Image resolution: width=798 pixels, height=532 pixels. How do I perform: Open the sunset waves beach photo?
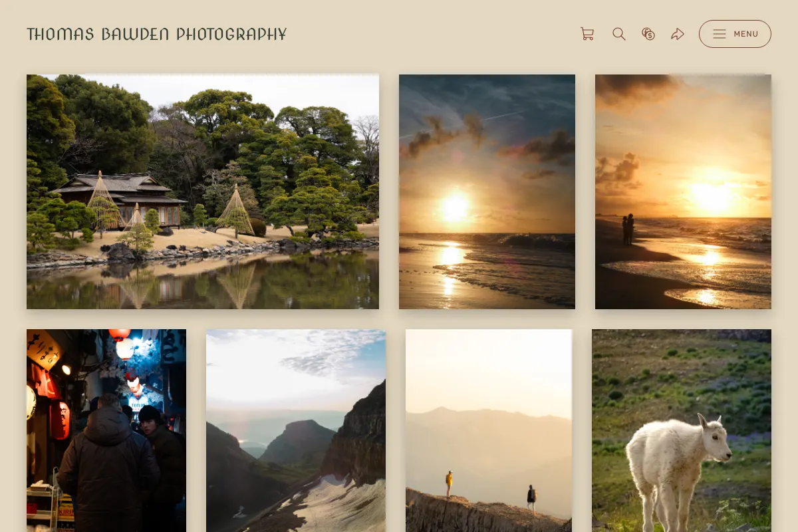(x=487, y=192)
